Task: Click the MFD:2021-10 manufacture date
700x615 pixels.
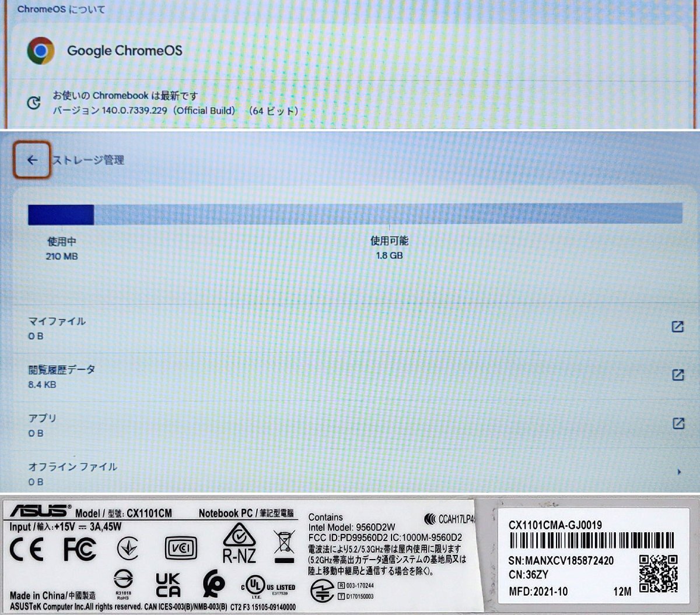Action: tap(538, 591)
